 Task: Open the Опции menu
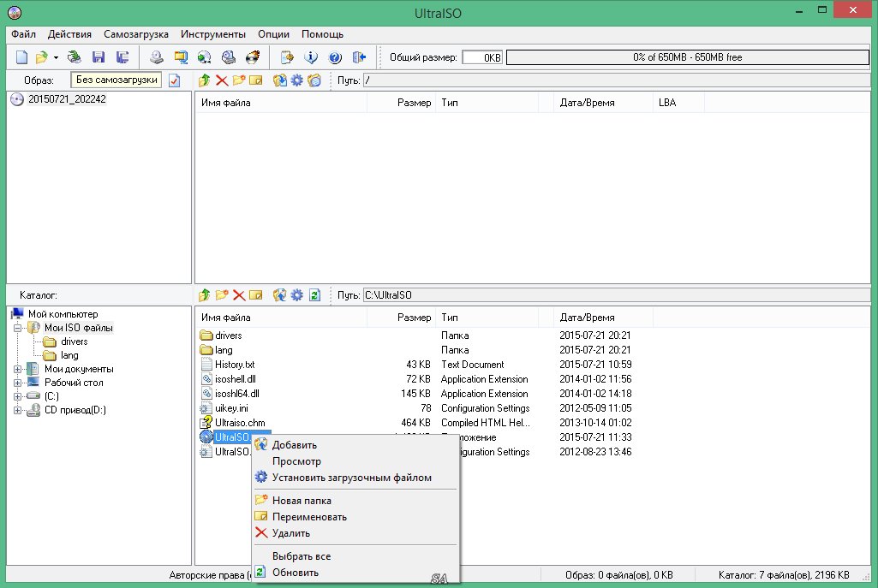click(273, 34)
